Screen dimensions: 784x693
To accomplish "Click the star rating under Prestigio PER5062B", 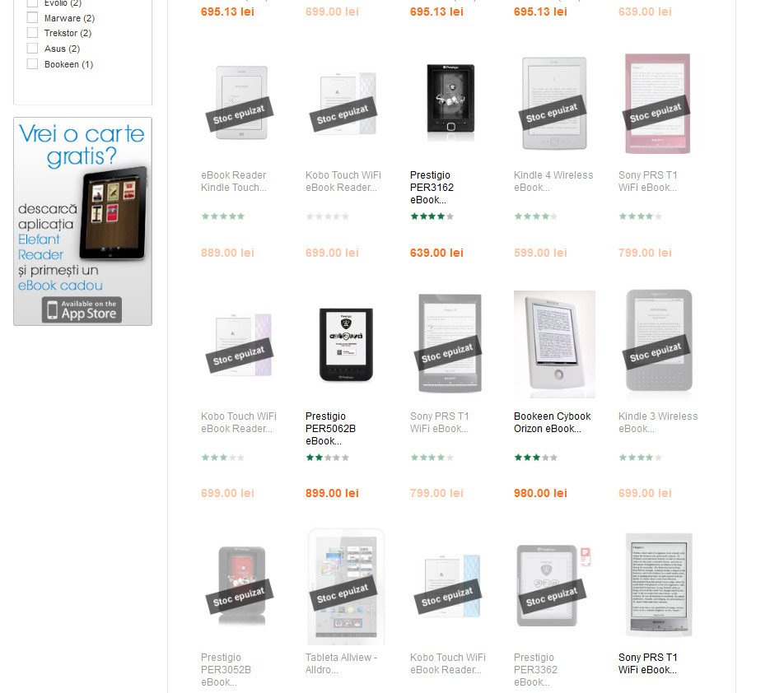I will tap(328, 458).
